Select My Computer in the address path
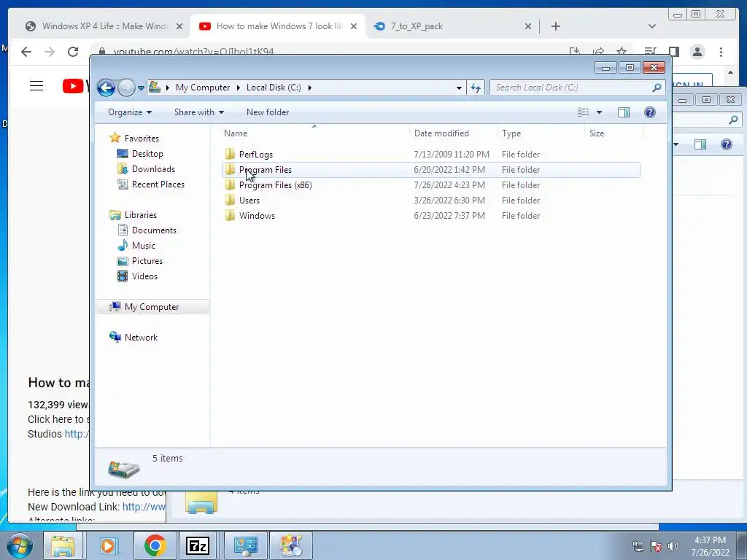The image size is (747, 560). [x=203, y=87]
